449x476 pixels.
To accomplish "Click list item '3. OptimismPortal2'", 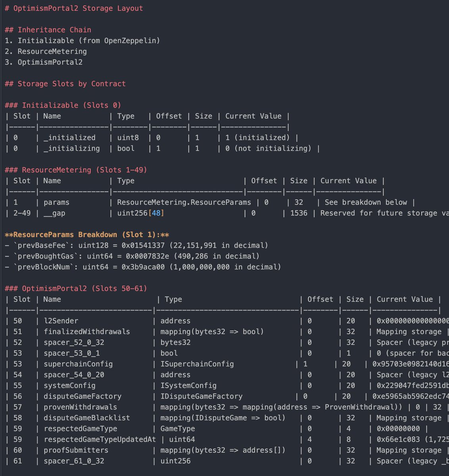I will (x=44, y=62).
